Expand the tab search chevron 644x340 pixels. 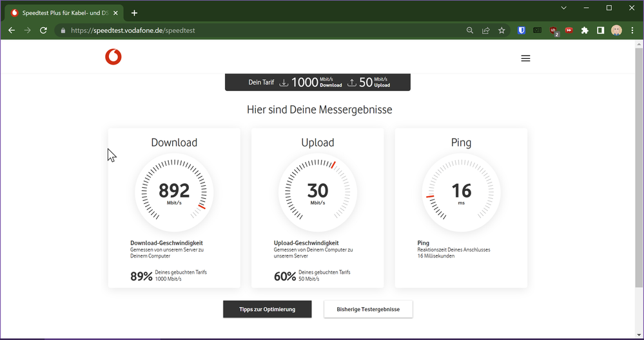(563, 8)
